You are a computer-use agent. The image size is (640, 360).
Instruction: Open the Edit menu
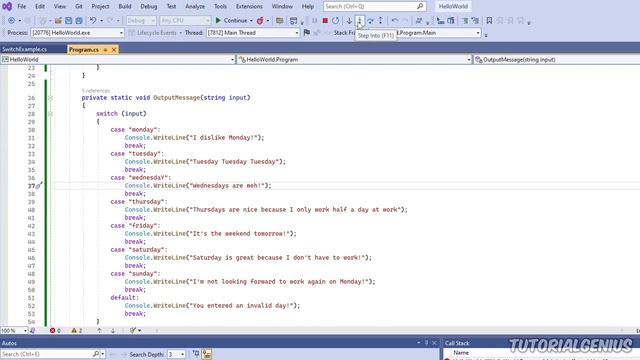click(x=40, y=7)
